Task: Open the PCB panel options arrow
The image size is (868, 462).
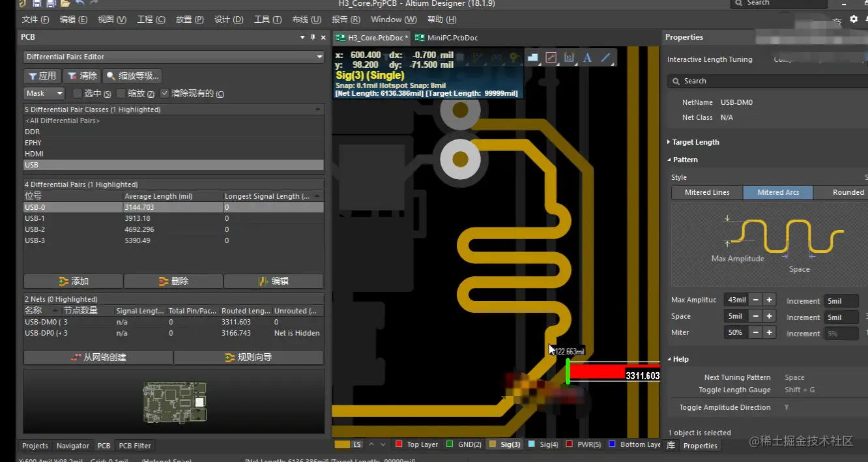Action: (303, 38)
